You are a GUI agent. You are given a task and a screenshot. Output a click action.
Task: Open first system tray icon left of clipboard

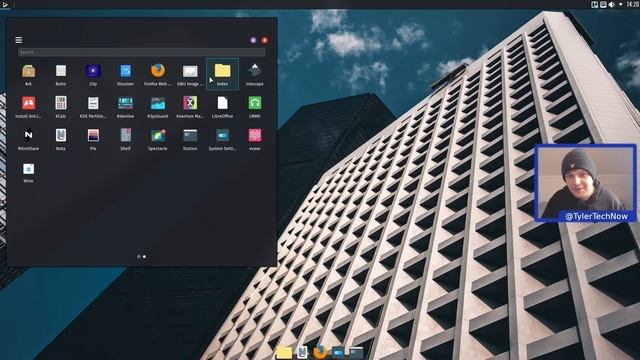click(595, 4)
